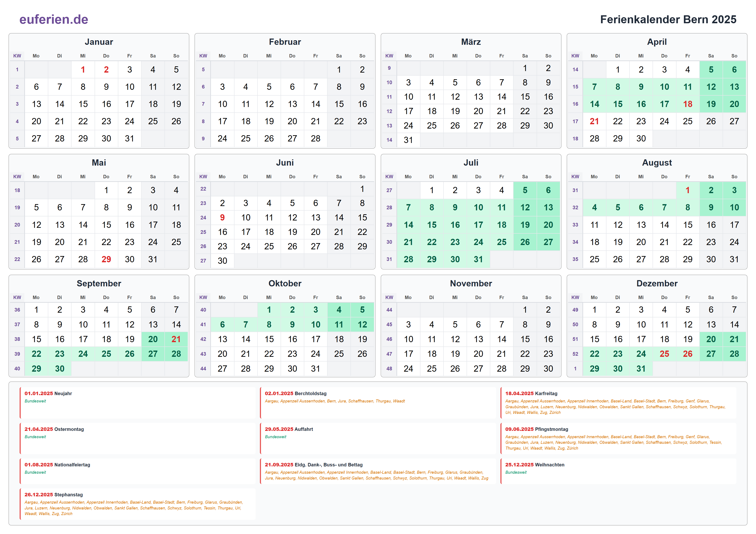Click red June 9 Pfingstmontag date
Image resolution: width=756 pixels, height=534 pixels.
[x=222, y=217]
